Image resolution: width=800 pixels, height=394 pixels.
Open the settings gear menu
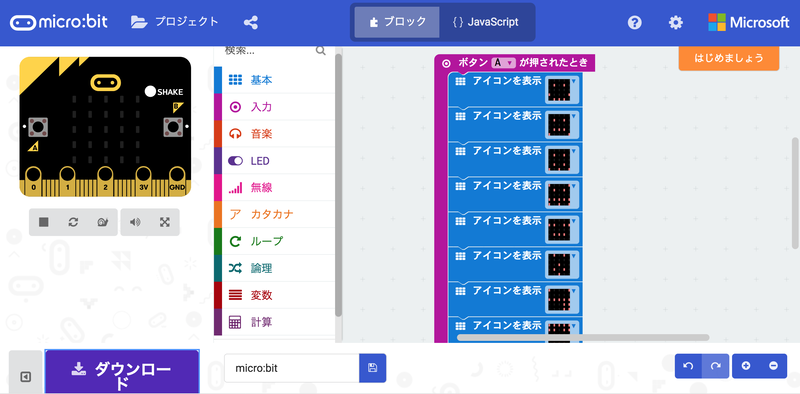point(676,22)
